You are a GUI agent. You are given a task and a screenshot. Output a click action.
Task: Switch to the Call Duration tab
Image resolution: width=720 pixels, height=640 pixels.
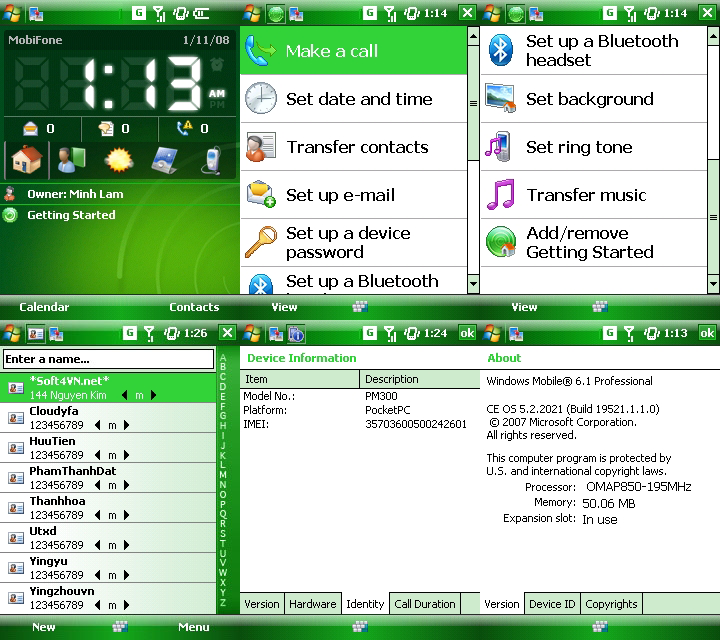coord(425,604)
